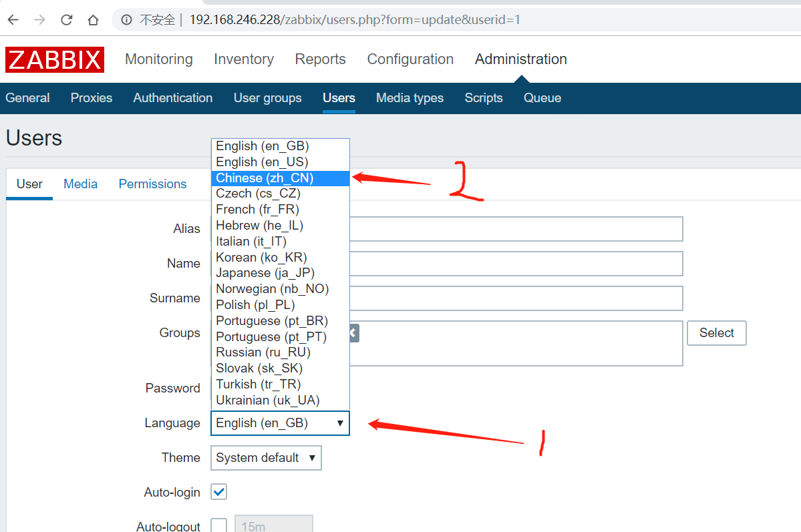This screenshot has height=532, width=801.
Task: Open the Monitoring menu
Action: pyautogui.click(x=159, y=59)
